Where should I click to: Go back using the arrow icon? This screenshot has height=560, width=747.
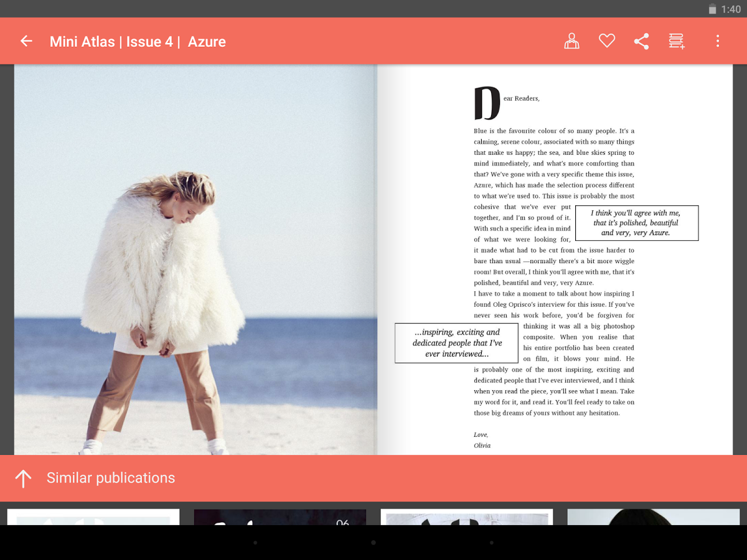[26, 40]
